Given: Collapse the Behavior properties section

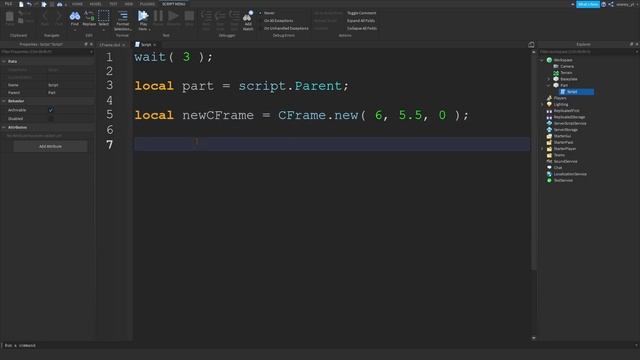Looking at the screenshot, I should 4,101.
